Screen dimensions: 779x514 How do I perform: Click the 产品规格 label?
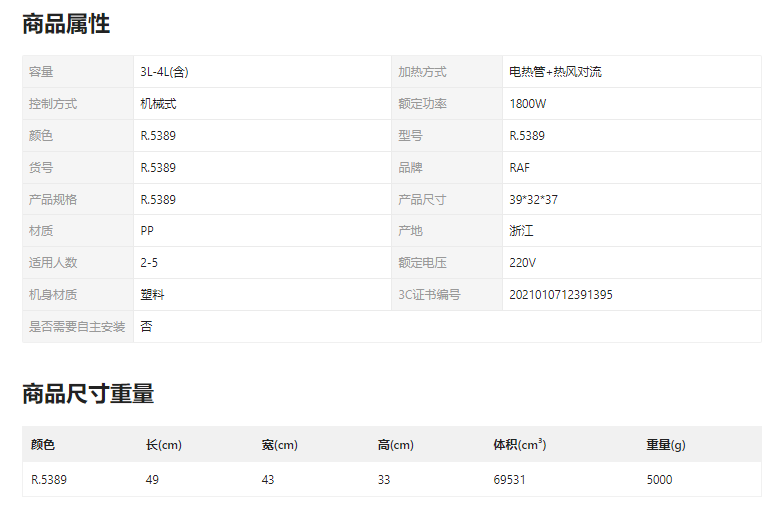tap(53, 200)
